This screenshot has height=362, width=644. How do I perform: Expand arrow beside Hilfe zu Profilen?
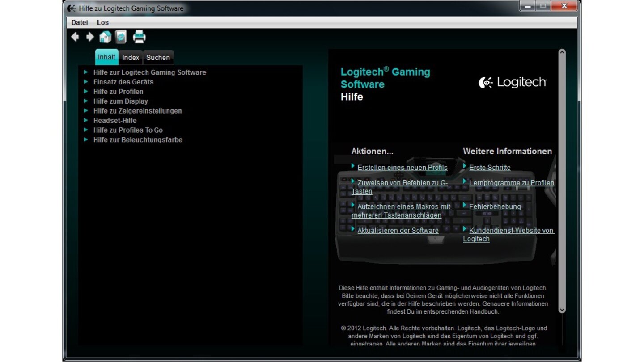coord(86,91)
